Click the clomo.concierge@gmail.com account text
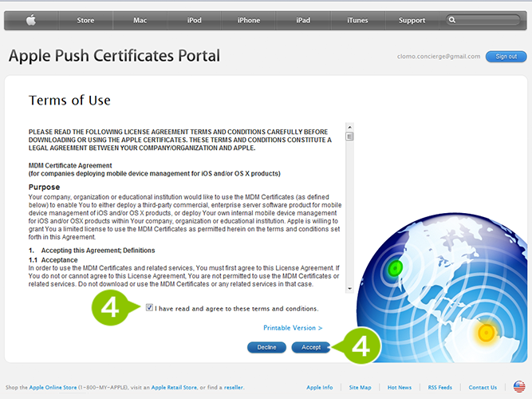Screen dimensions: 532x399 (439, 57)
